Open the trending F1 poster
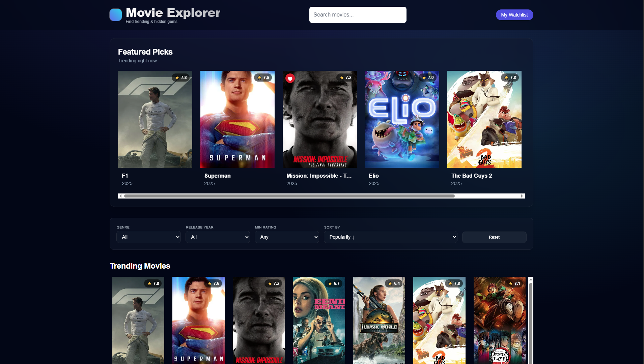Screen dimensions: 644x364 coord(138,320)
